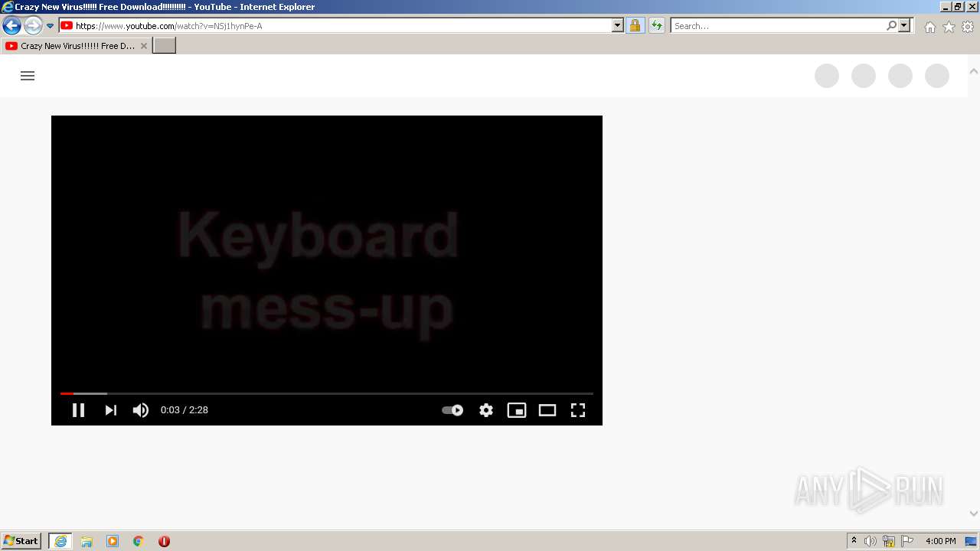Open search provider dropdown arrow
The width and height of the screenshot is (980, 551).
(x=904, y=26)
